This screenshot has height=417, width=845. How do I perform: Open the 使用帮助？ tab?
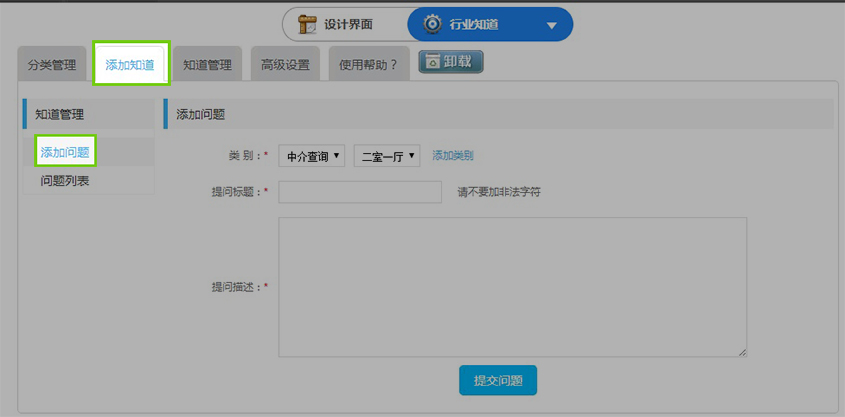tap(368, 65)
